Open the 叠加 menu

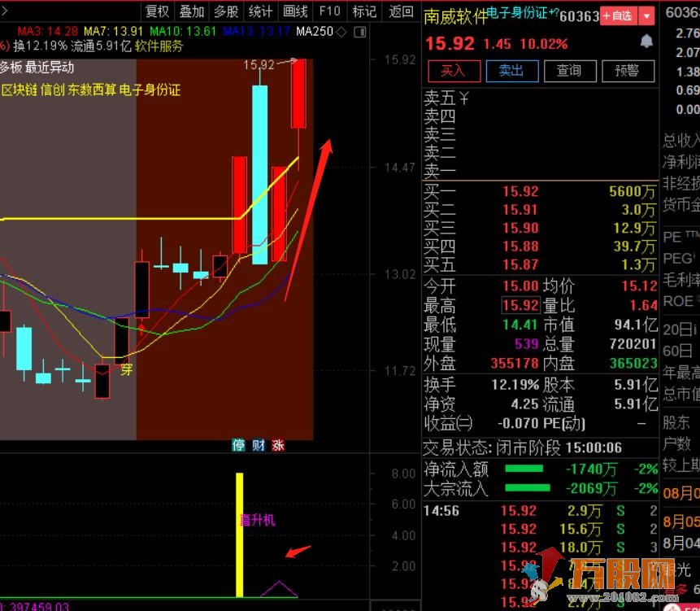(192, 11)
